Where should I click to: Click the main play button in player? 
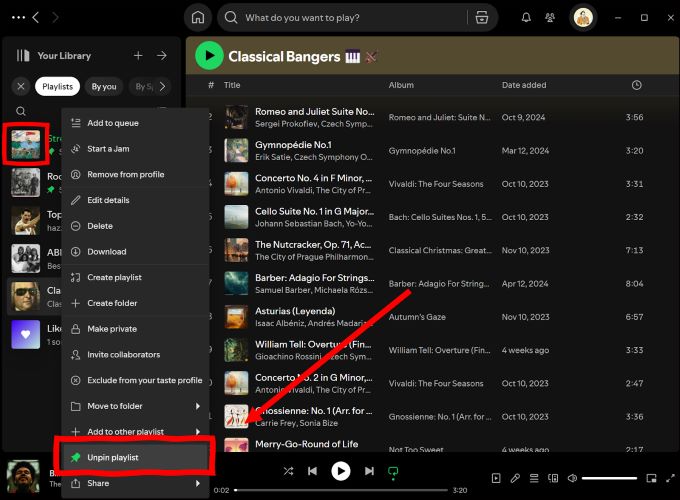tap(340, 471)
